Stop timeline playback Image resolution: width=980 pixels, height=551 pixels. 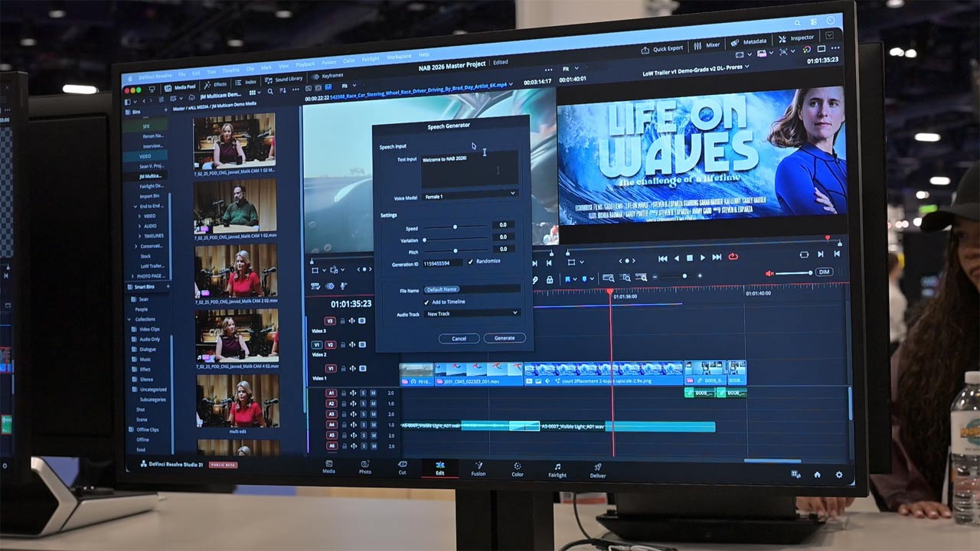(689, 258)
